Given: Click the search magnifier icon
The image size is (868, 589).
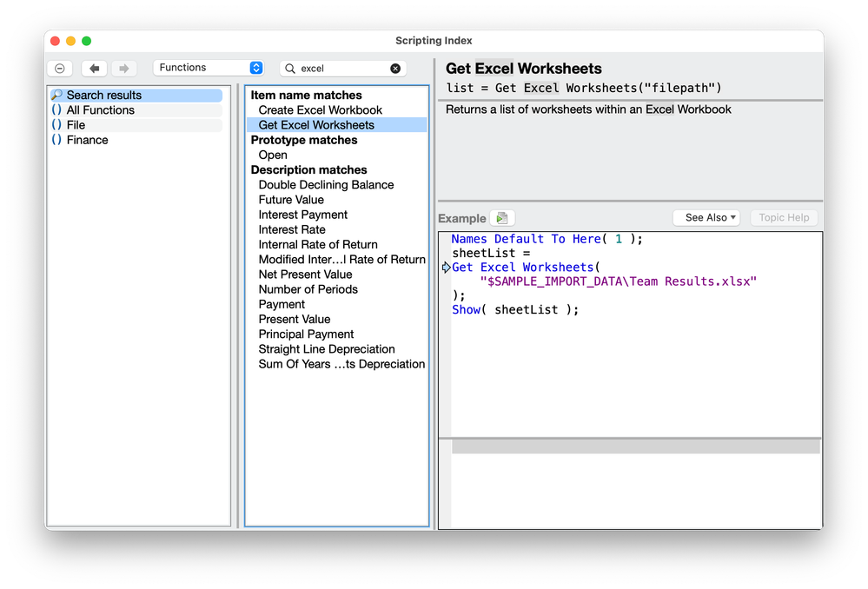Looking at the screenshot, I should point(290,68).
